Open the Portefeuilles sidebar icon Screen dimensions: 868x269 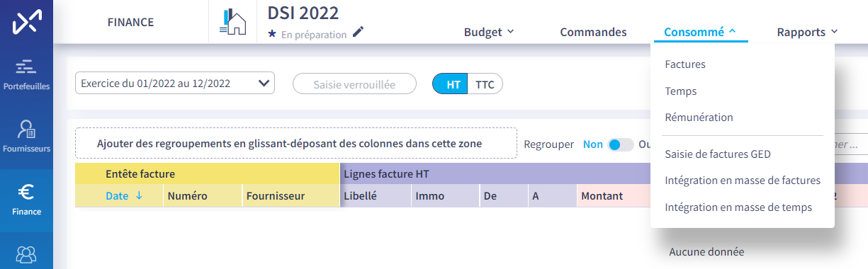[26, 74]
